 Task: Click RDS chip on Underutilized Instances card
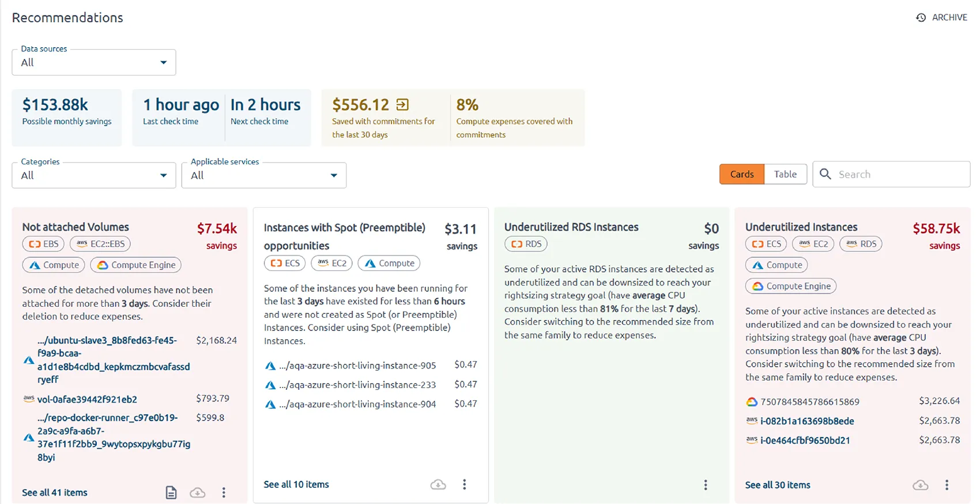[861, 244]
